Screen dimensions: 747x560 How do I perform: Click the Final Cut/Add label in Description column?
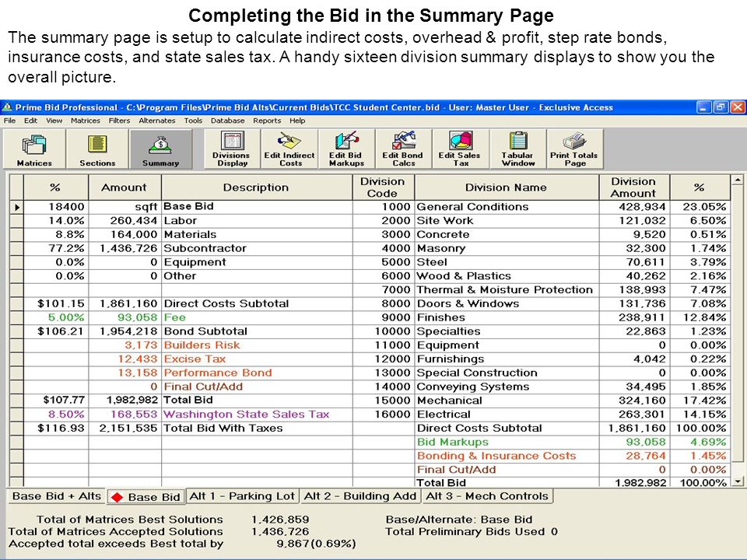(x=203, y=387)
